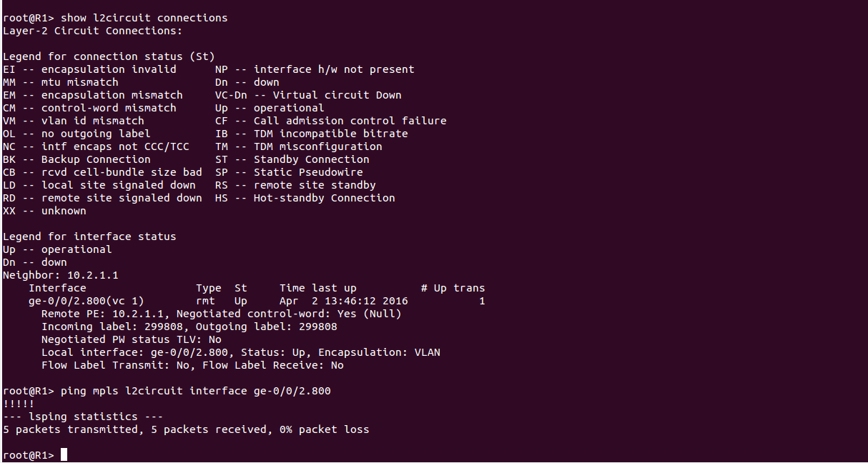868x463 pixels.
Task: Click the terminal cursor at the last prompt
Action: 64,455
